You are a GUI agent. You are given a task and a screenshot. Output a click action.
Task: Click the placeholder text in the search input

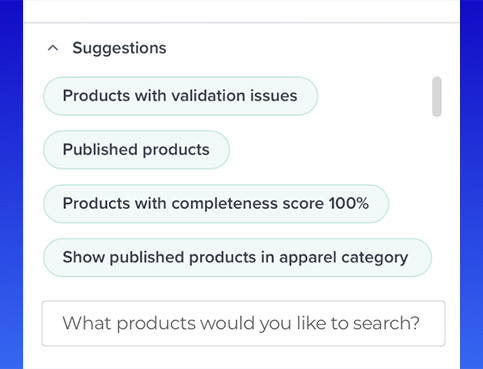tap(241, 323)
